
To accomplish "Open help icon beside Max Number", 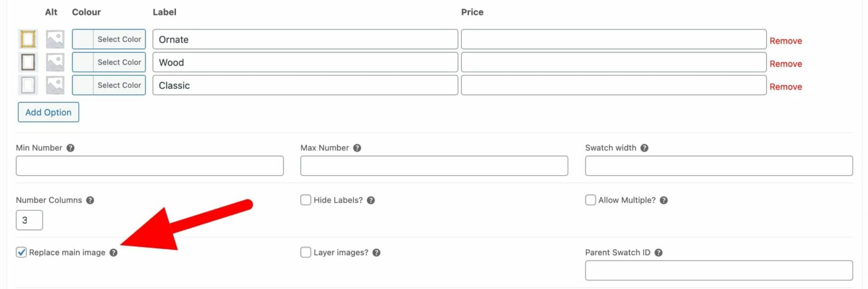I will [357, 148].
